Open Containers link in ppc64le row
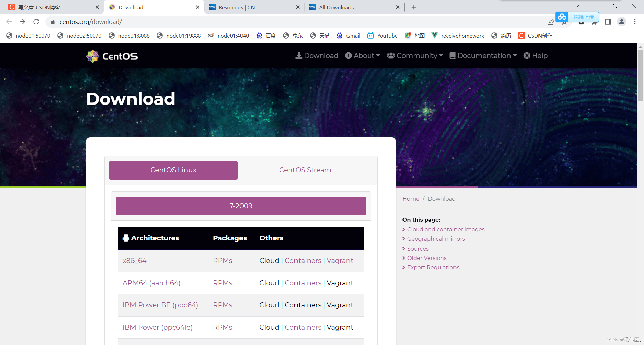The width and height of the screenshot is (644, 345). pyautogui.click(x=303, y=327)
